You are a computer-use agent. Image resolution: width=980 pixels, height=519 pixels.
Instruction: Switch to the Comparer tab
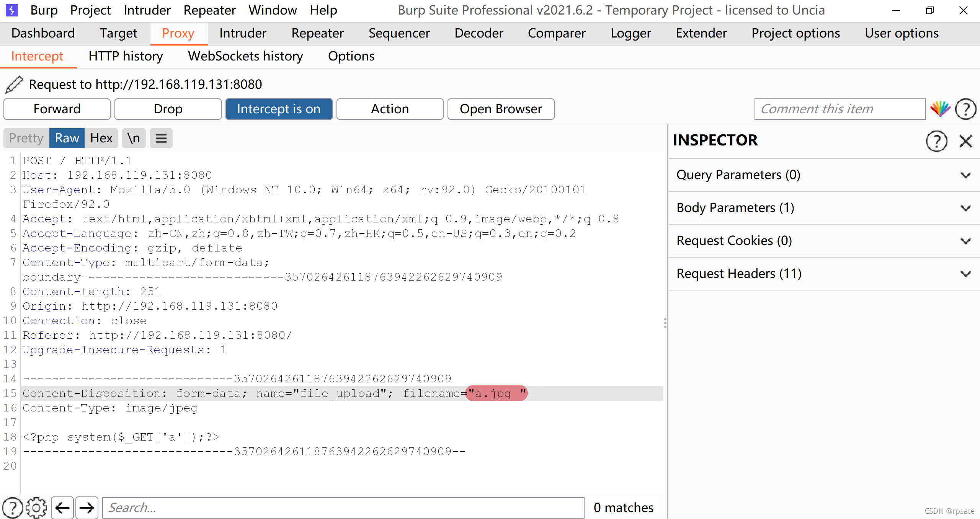point(557,33)
